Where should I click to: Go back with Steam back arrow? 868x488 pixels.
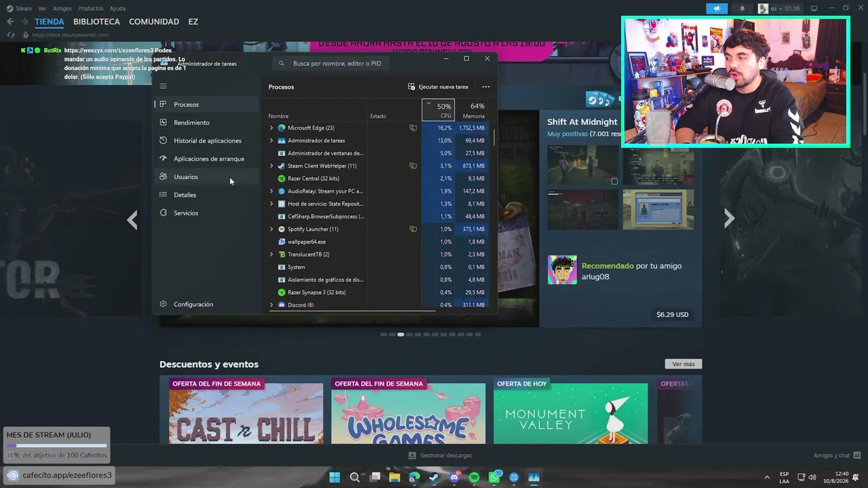coord(10,22)
